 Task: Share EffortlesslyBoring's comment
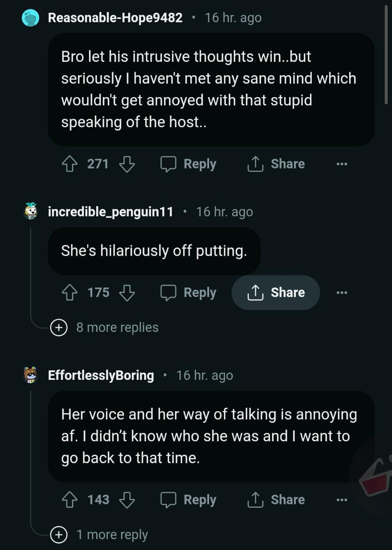click(x=276, y=500)
